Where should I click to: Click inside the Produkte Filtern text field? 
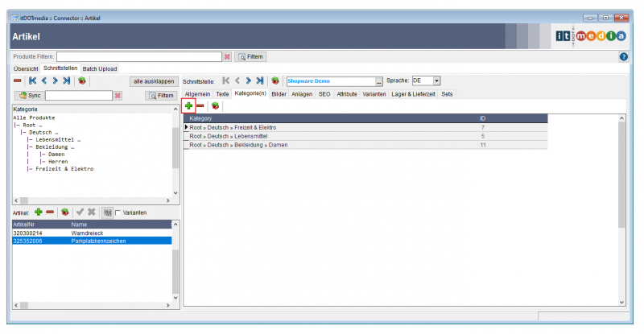[x=138, y=57]
